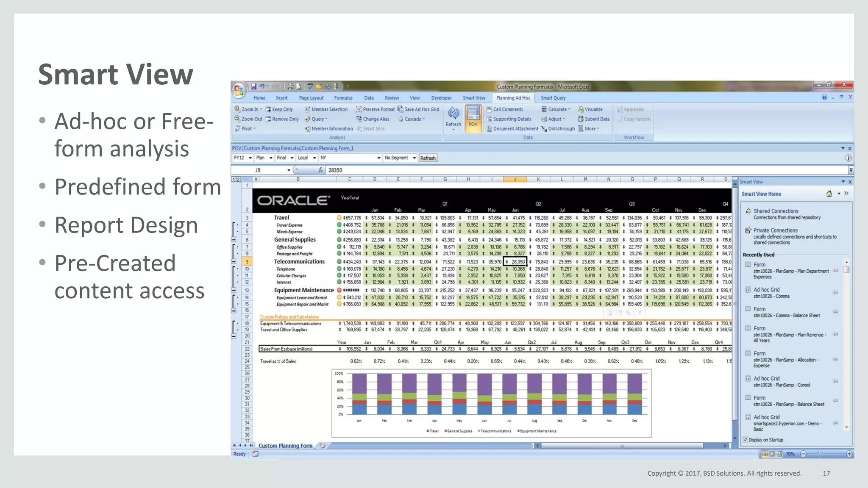868x488 pixels.
Task: Open Shared Connections in the Smart View panel
Action: [x=776, y=211]
